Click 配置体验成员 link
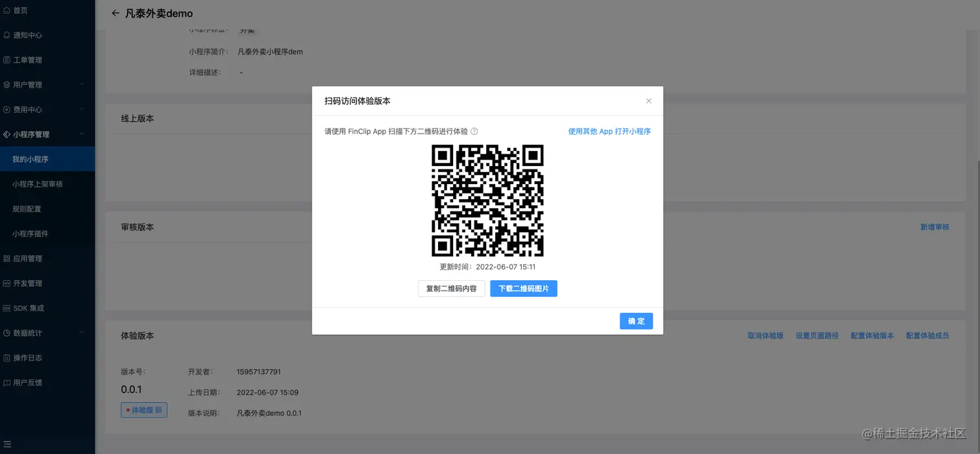 (927, 335)
